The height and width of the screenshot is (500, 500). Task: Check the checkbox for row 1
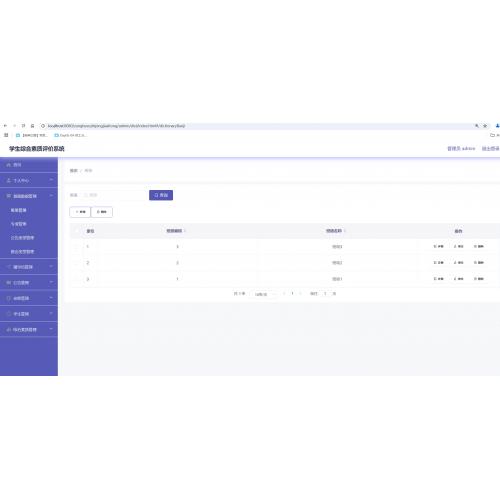(76, 246)
